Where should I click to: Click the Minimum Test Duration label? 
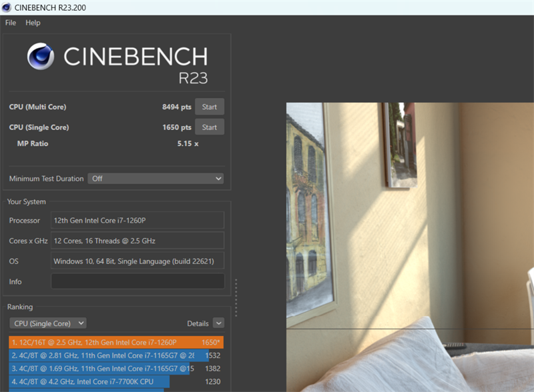46,179
